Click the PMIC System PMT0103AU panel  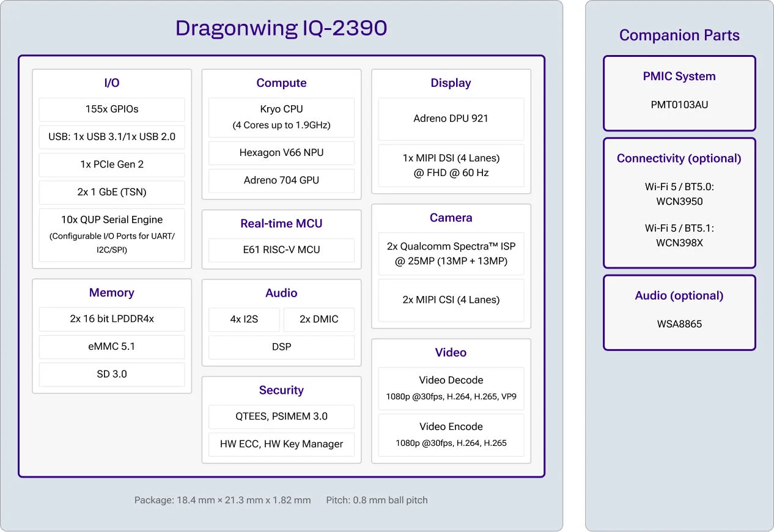[x=679, y=94]
